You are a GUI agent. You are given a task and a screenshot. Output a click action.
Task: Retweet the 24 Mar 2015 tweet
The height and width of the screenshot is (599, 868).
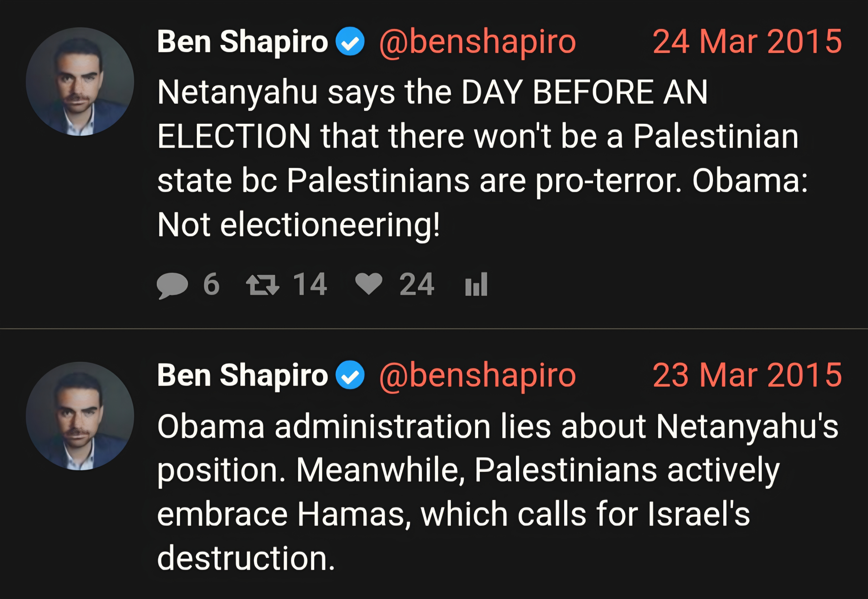(263, 285)
